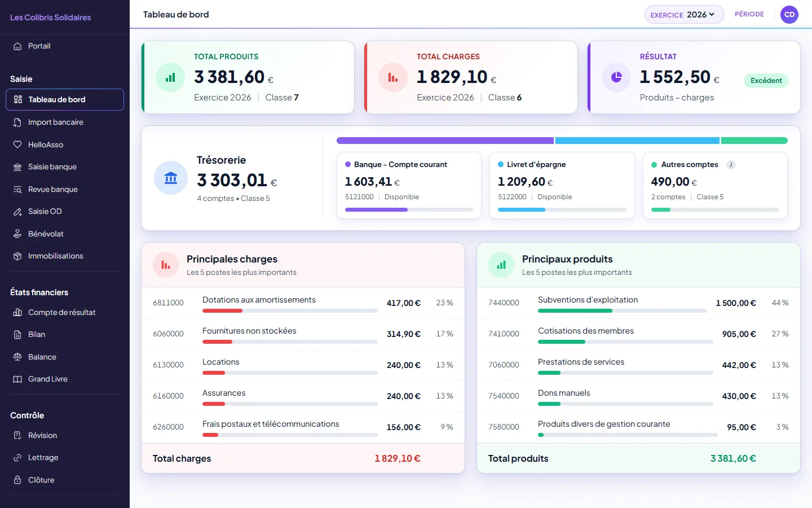The width and height of the screenshot is (812, 508).
Task: Click the Dotations aux amortissements row
Action: click(x=303, y=303)
